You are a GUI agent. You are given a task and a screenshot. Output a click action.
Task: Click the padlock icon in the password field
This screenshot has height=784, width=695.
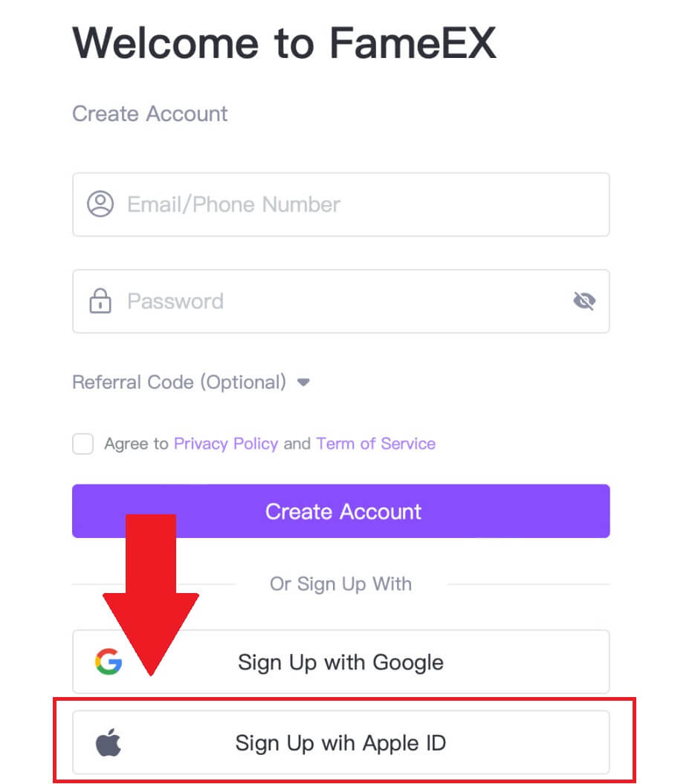click(x=100, y=301)
